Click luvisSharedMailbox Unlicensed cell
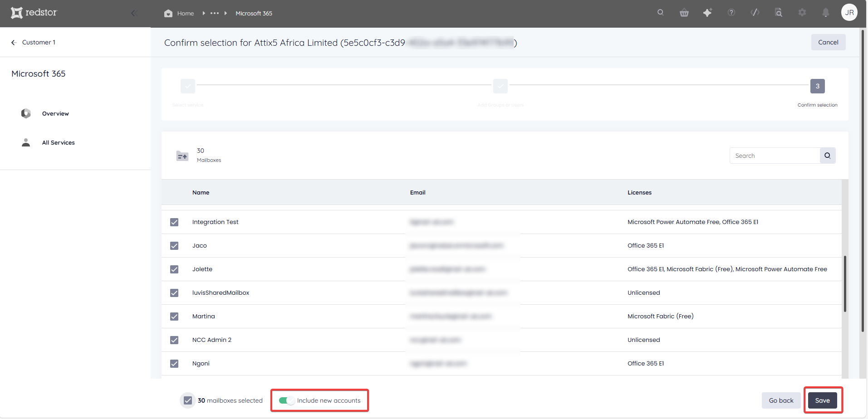The width and height of the screenshot is (868, 419). click(644, 292)
